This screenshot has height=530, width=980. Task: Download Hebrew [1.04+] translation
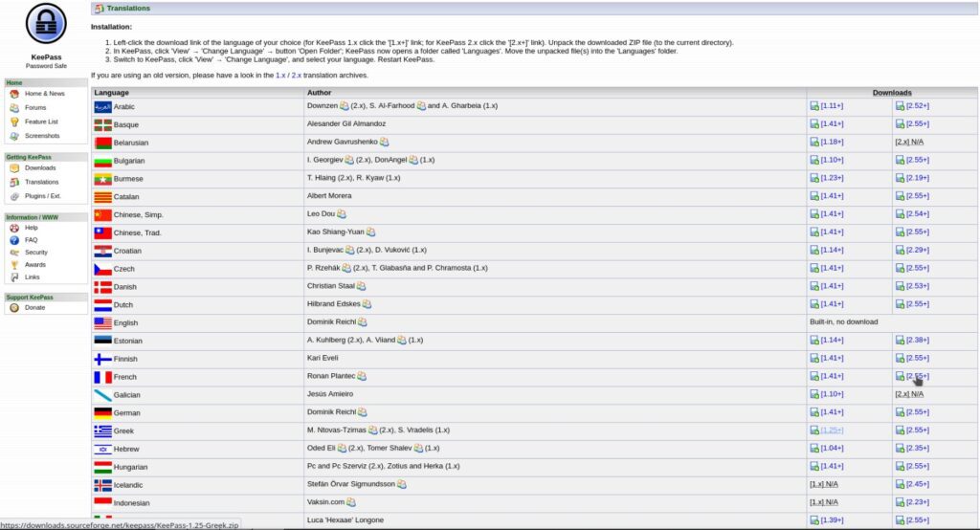point(832,448)
